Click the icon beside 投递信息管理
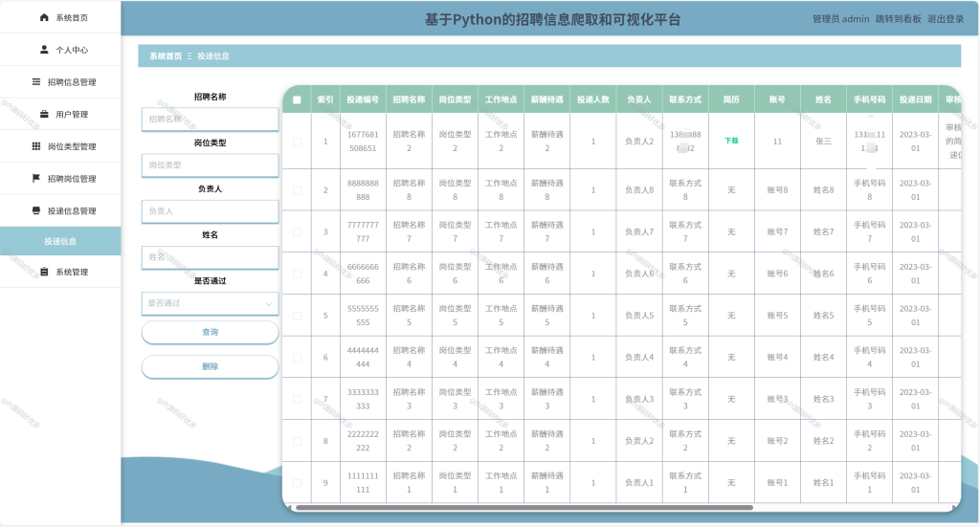 coord(36,210)
